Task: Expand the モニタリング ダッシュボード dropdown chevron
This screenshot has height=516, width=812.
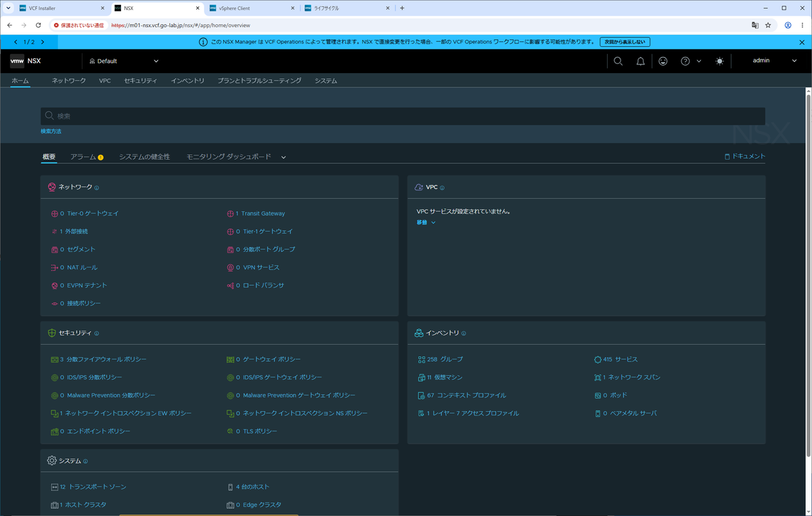Action: pyautogui.click(x=284, y=157)
